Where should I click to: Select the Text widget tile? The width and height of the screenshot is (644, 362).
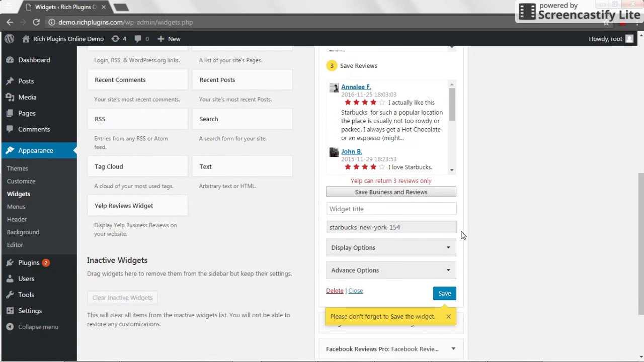[x=242, y=166]
